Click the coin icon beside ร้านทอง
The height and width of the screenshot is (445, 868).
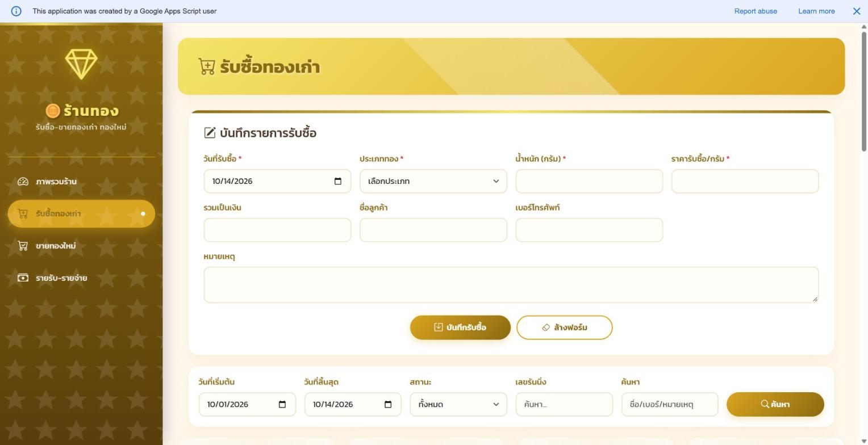pyautogui.click(x=53, y=111)
